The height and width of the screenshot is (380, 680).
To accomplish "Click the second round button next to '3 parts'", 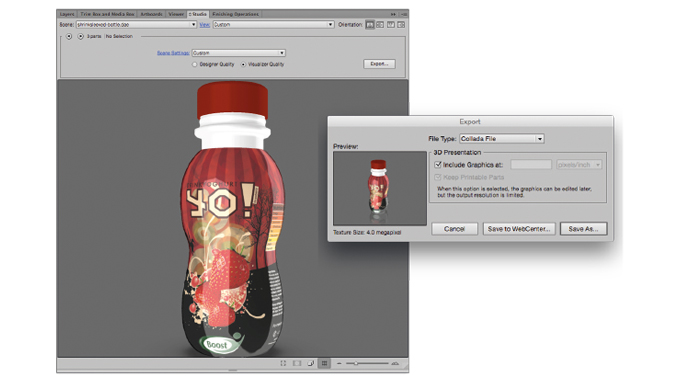I will point(81,36).
